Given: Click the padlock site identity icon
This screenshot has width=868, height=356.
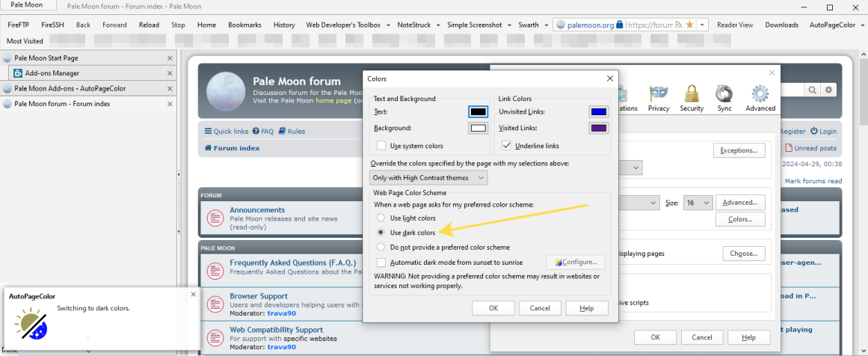Looking at the screenshot, I should pos(620,25).
